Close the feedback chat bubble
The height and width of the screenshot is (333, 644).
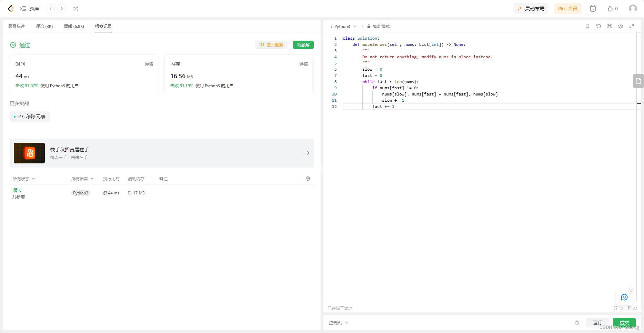coord(631,291)
